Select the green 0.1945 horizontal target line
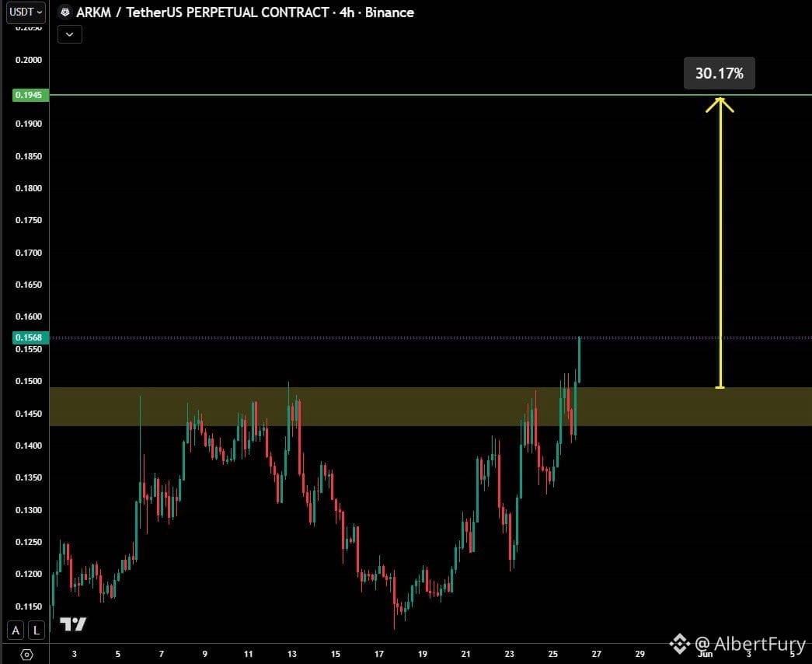The width and height of the screenshot is (812, 664). coord(430,95)
